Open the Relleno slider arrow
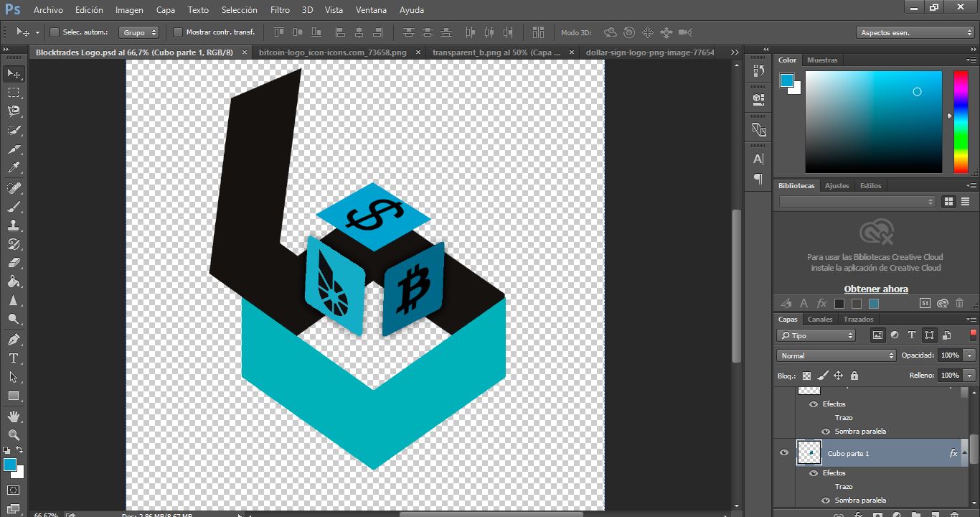Viewport: 980px width, 517px height. coord(970,376)
